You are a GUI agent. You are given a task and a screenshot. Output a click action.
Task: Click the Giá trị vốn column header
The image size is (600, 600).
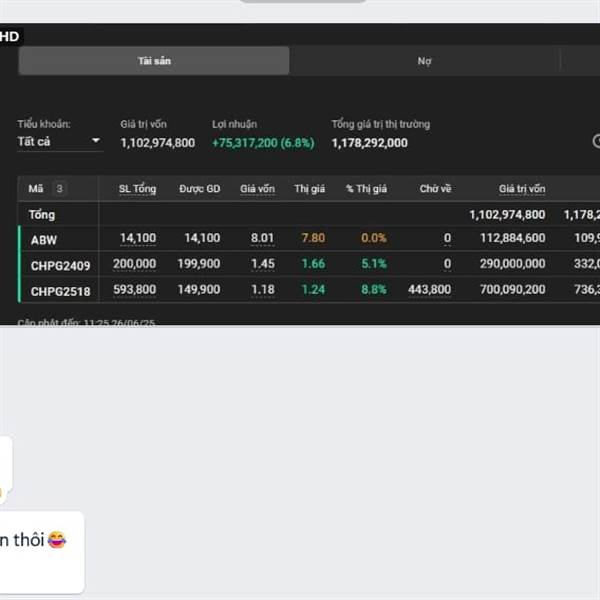(522, 189)
